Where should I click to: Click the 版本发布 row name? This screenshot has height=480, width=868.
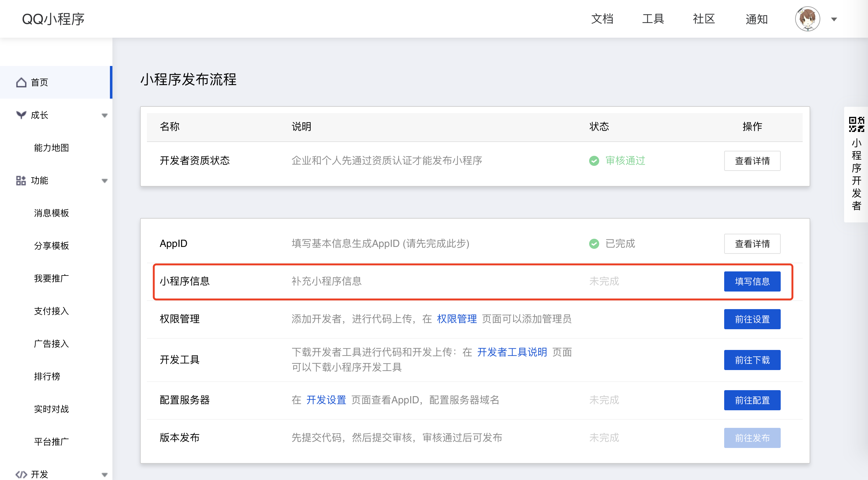coord(179,438)
